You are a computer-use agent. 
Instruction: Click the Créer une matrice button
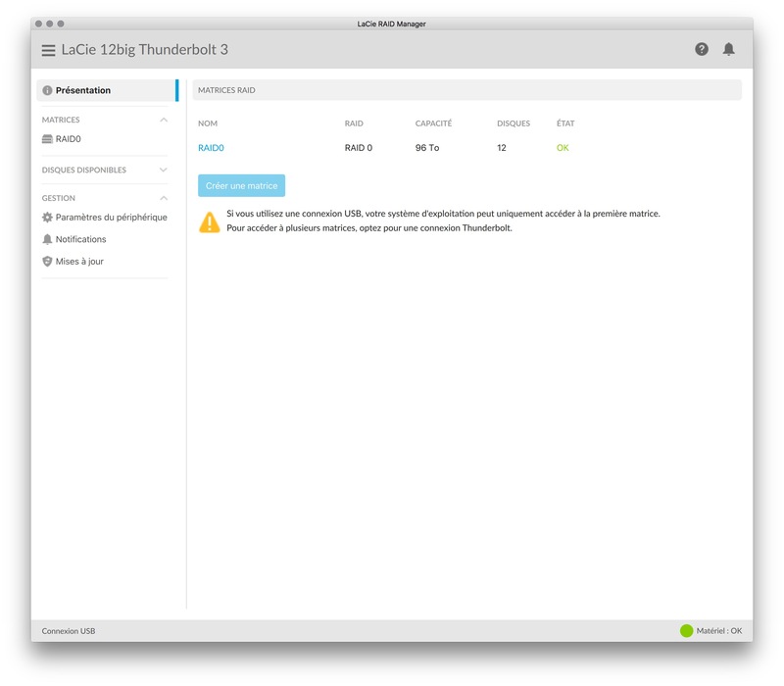pos(241,185)
